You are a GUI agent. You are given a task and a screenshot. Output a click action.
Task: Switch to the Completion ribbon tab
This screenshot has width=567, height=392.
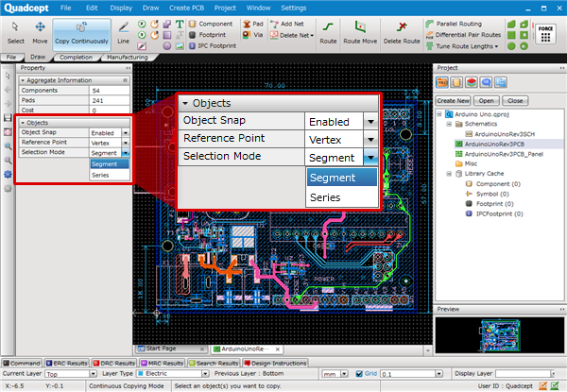click(x=76, y=57)
